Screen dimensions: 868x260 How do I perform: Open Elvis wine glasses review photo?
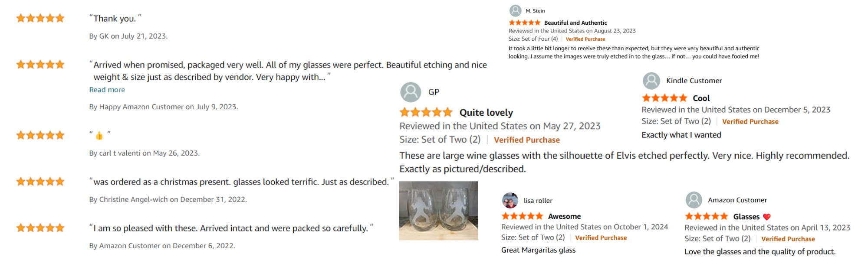click(439, 211)
